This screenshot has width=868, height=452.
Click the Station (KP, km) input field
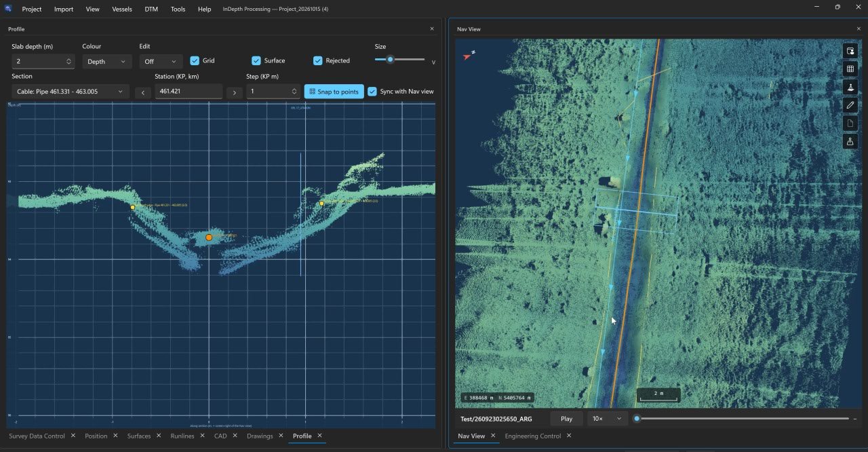[189, 91]
